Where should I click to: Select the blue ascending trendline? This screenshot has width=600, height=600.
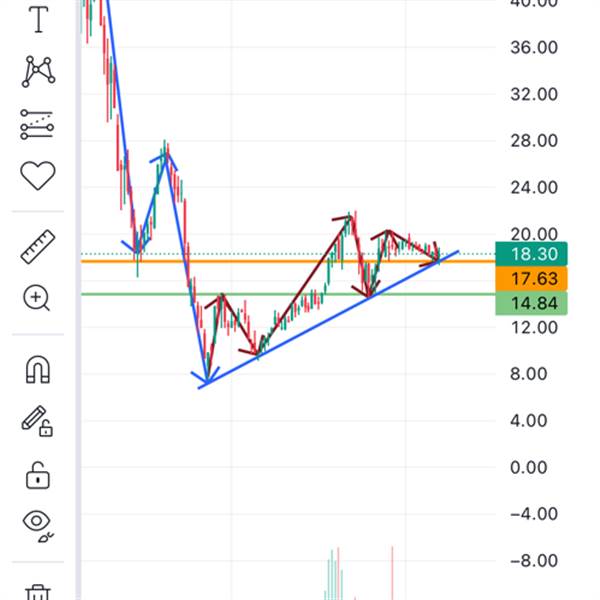click(x=328, y=320)
